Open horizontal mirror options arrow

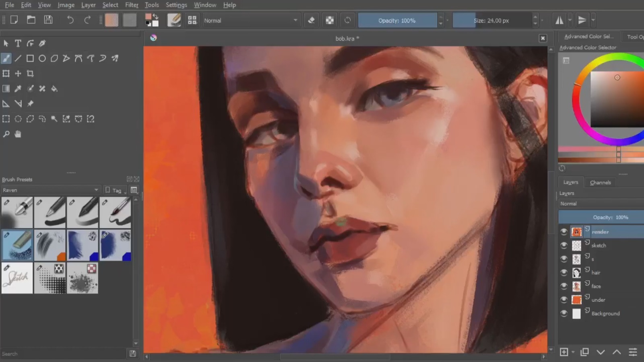[570, 20]
